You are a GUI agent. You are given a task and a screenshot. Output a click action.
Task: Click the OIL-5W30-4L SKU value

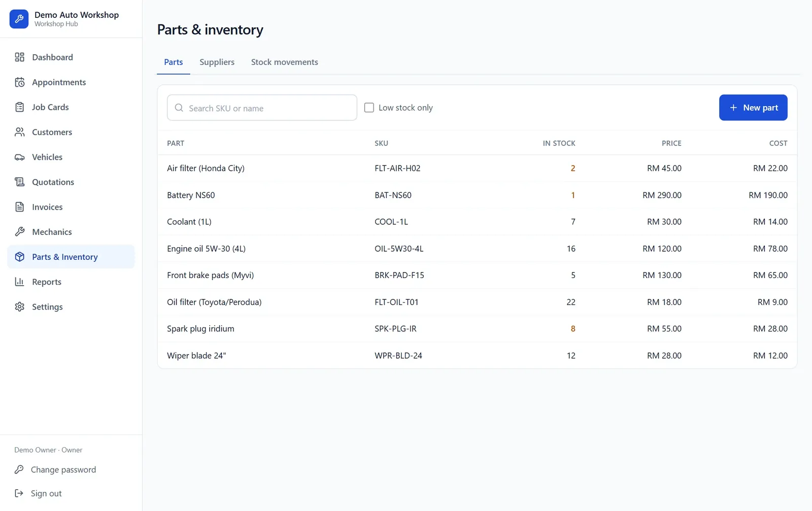(x=399, y=249)
